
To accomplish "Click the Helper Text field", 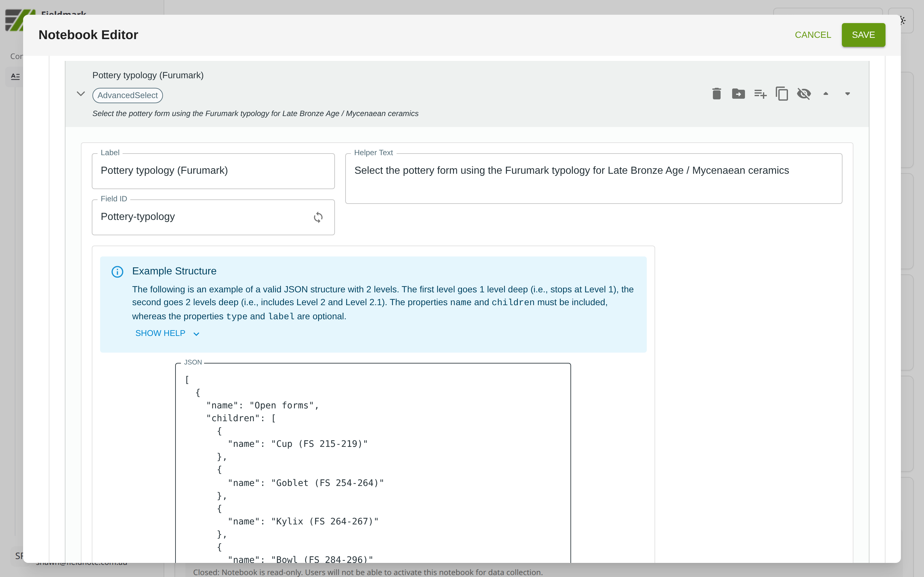I will [593, 178].
